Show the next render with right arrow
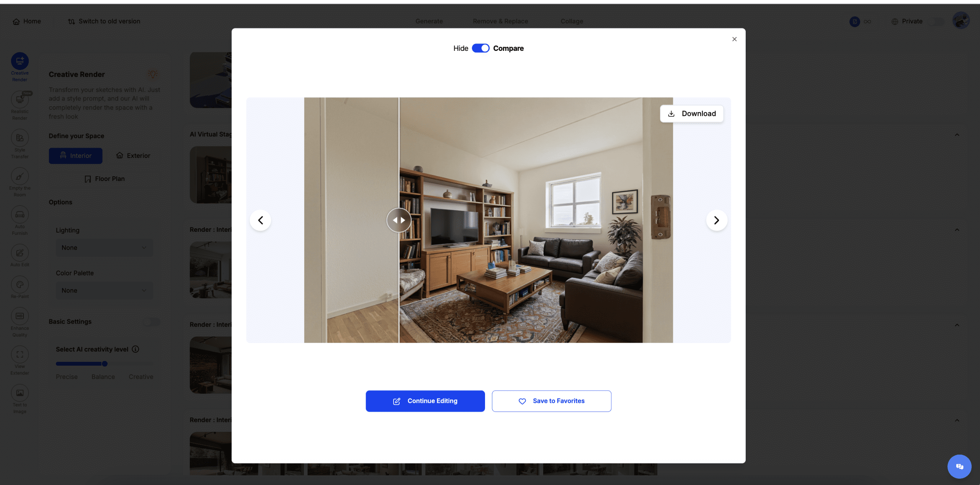Screen dimensions: 980x485 [716, 220]
